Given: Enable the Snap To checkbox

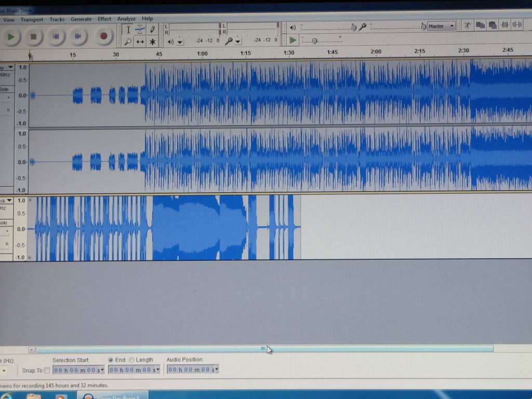Looking at the screenshot, I should tap(47, 370).
